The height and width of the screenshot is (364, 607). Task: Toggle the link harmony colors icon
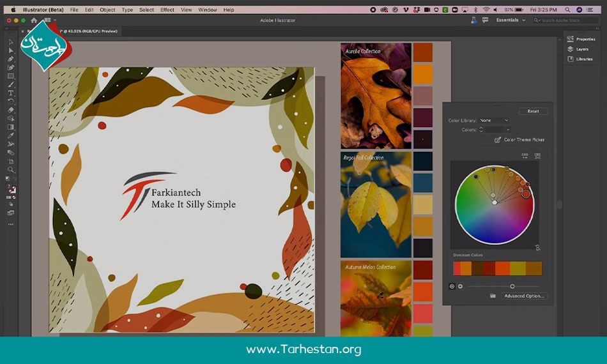pyautogui.click(x=537, y=248)
